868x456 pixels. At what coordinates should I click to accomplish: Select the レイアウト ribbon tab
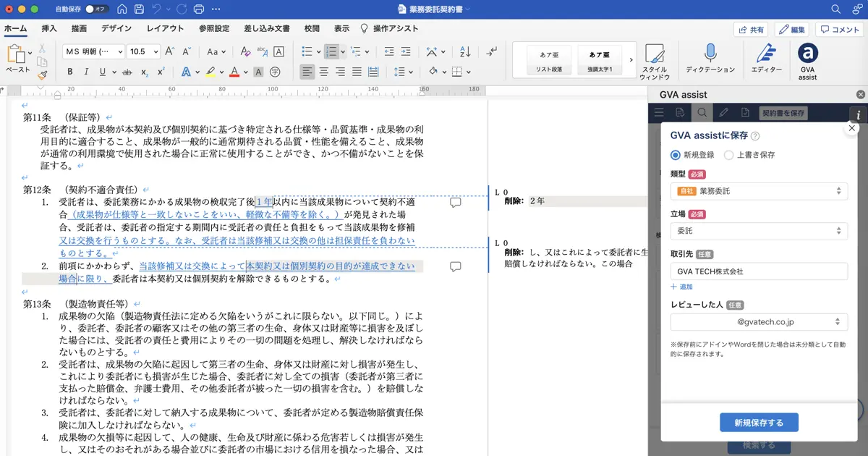[166, 29]
